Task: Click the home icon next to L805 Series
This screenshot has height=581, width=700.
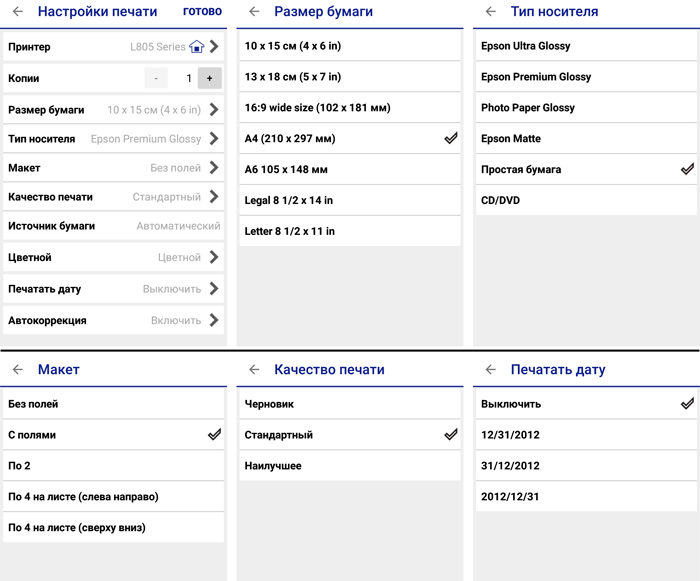Action: point(196,46)
